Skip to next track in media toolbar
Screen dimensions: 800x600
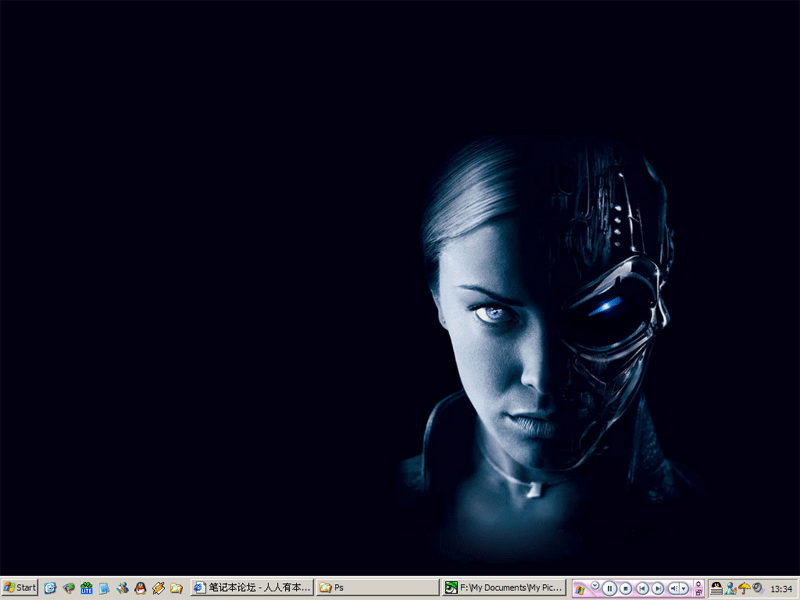(x=658, y=588)
